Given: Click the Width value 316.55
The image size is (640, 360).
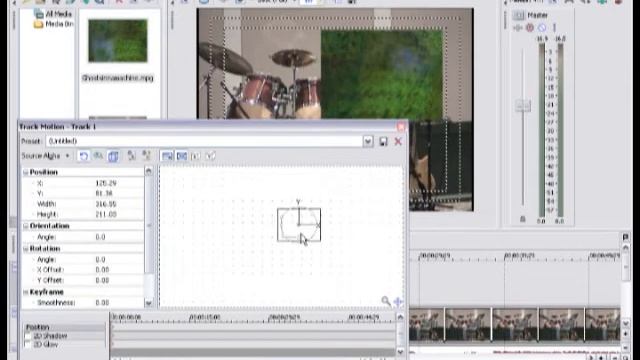Looking at the screenshot, I should 106,204.
